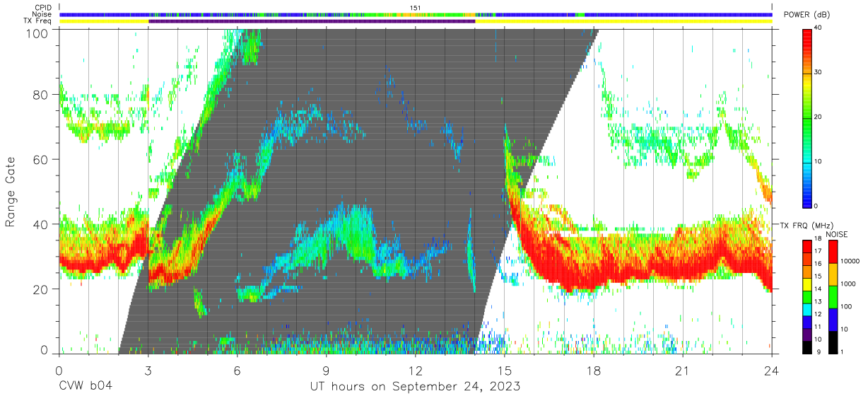Click the hour 3 tick label
The width and height of the screenshot is (868, 401).
[x=148, y=370]
